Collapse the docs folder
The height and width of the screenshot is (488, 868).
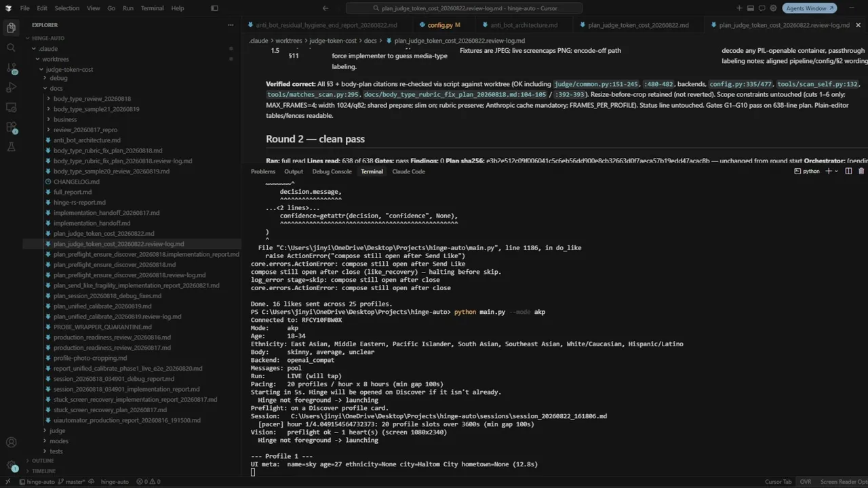pos(56,88)
